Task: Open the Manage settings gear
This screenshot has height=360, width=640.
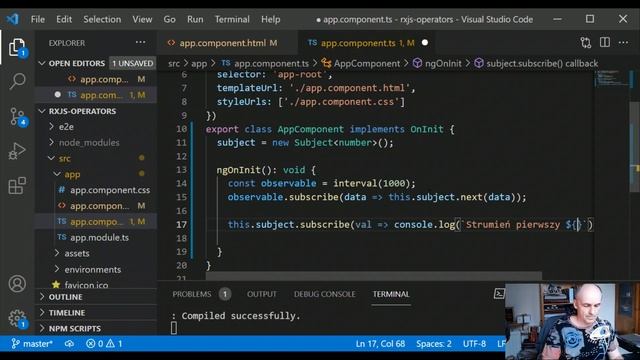Action: [x=17, y=318]
